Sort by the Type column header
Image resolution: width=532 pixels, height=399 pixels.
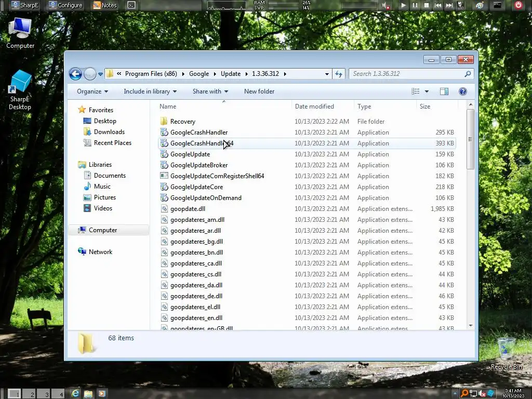pyautogui.click(x=385, y=106)
